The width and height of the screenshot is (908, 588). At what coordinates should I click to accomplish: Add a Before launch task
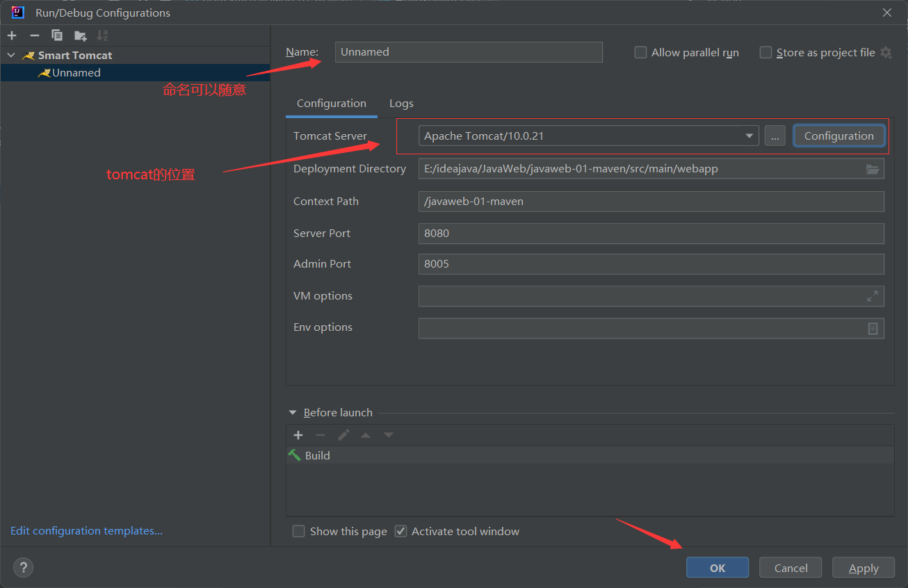tap(298, 435)
